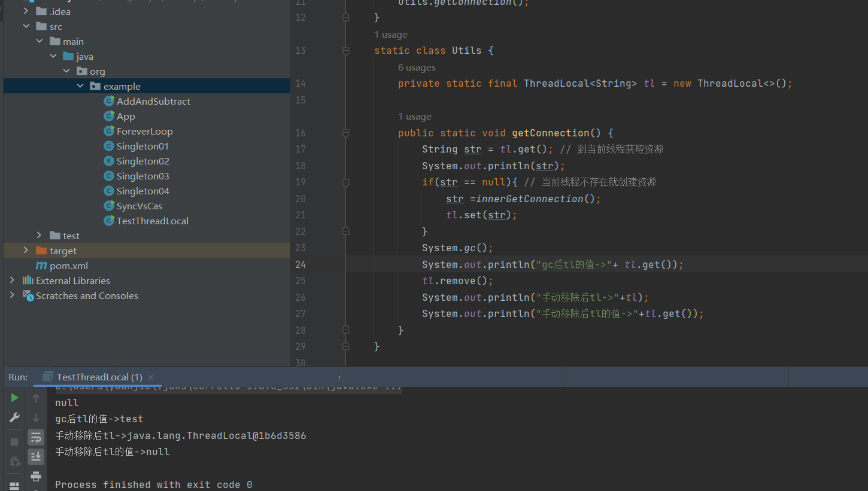Image resolution: width=868 pixels, height=491 pixels.
Task: Close the TestThreadLocal (1) run tab
Action: (151, 377)
